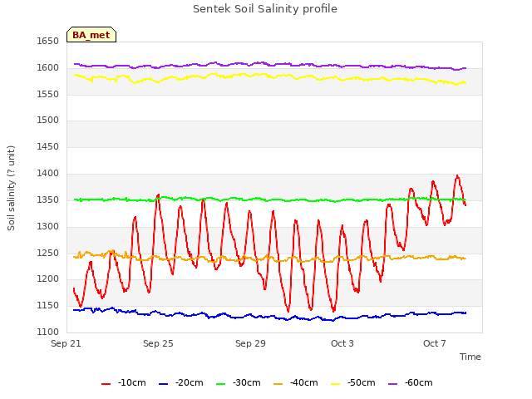The image size is (532, 399).
Task: Click the 1600 y-axis label
Action: (x=48, y=68)
